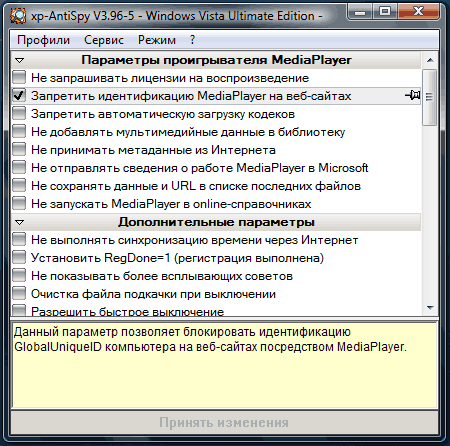Click the xp-AntiSpy app icon in title bar
Image resolution: width=450 pixels, height=446 pixels.
tap(18, 16)
